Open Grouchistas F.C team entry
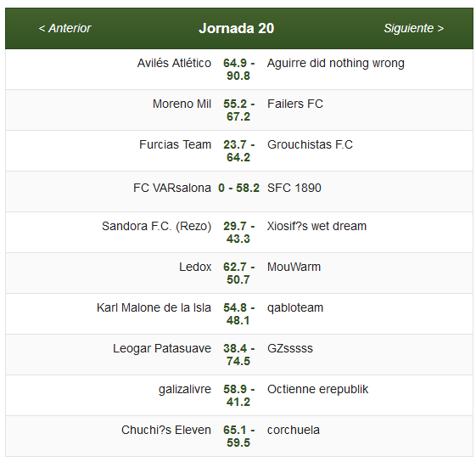This screenshot has height=462, width=476. pyautogui.click(x=310, y=144)
